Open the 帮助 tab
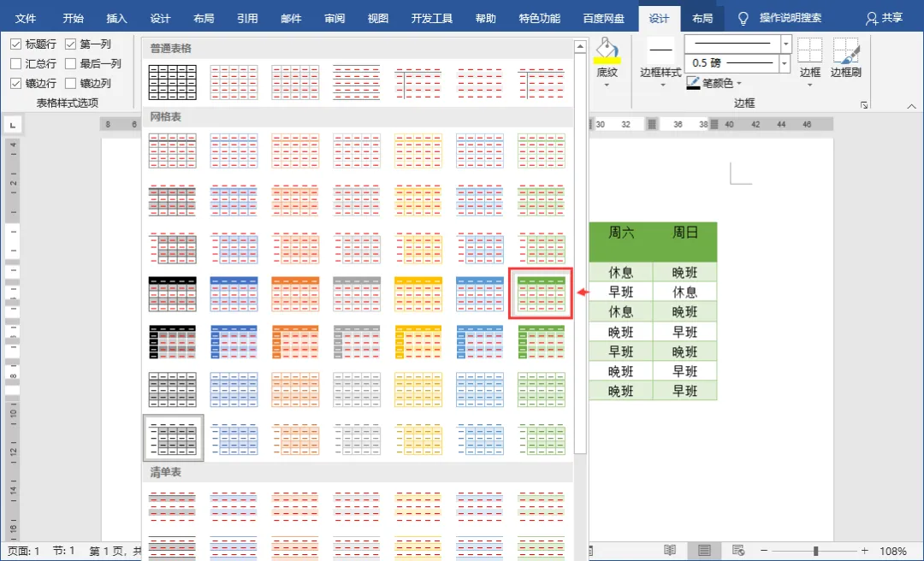Viewport: 924px width, 561px height. point(486,18)
